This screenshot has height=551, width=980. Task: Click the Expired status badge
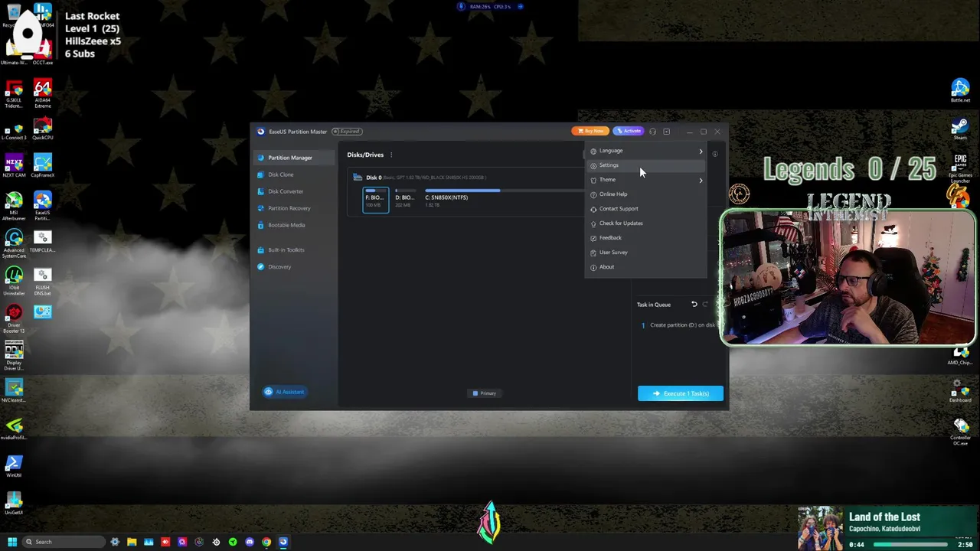(x=347, y=132)
